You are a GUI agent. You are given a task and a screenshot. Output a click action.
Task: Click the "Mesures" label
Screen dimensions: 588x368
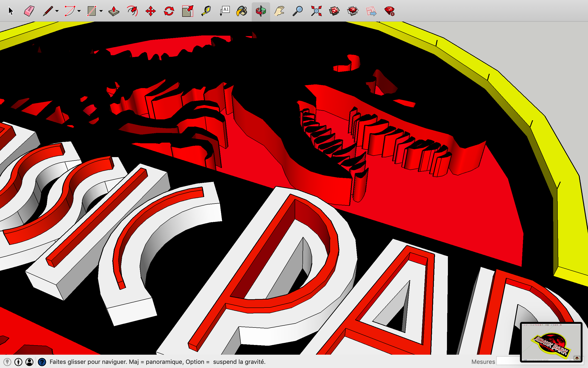483,362
